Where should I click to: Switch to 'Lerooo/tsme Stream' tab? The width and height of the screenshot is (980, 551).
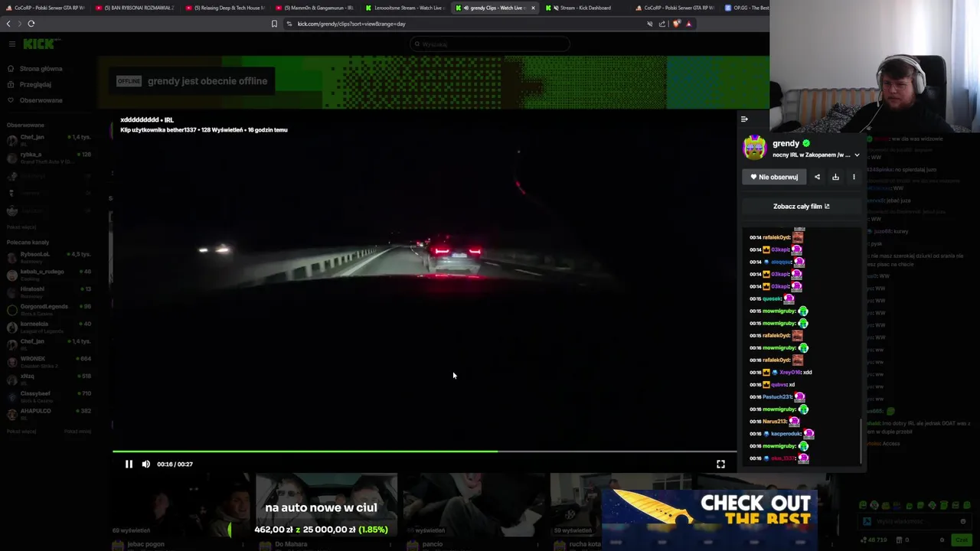click(x=406, y=8)
